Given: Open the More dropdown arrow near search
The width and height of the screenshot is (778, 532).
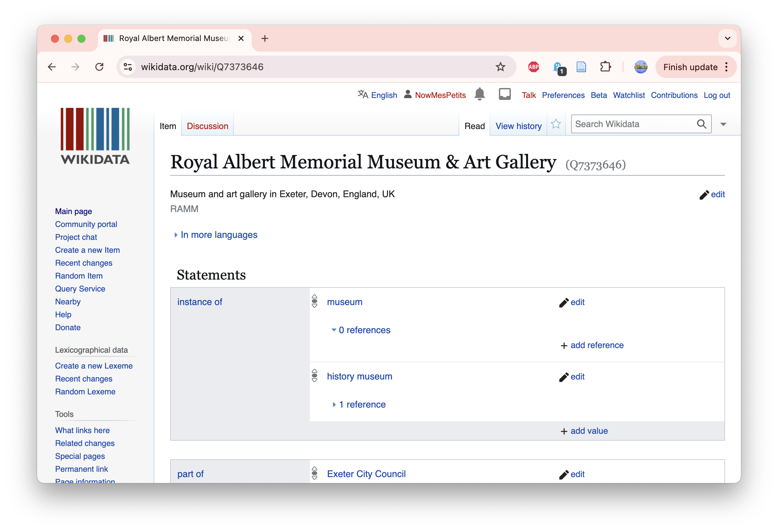Looking at the screenshot, I should (x=723, y=124).
